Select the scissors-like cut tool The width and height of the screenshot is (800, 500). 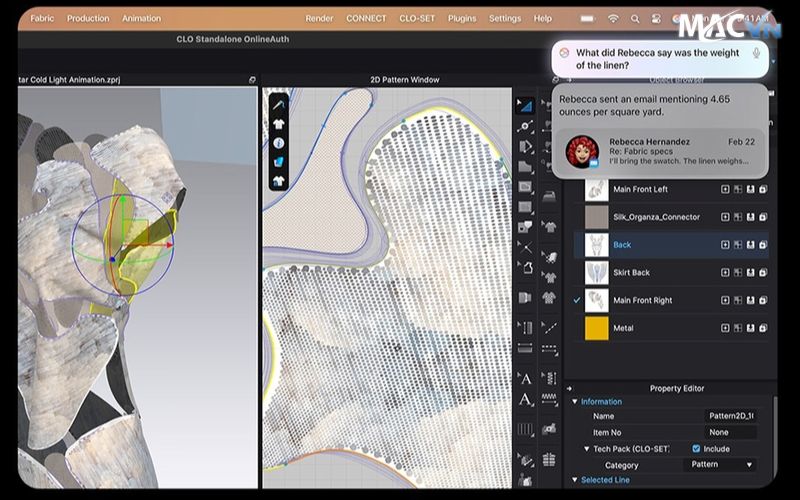click(525, 247)
